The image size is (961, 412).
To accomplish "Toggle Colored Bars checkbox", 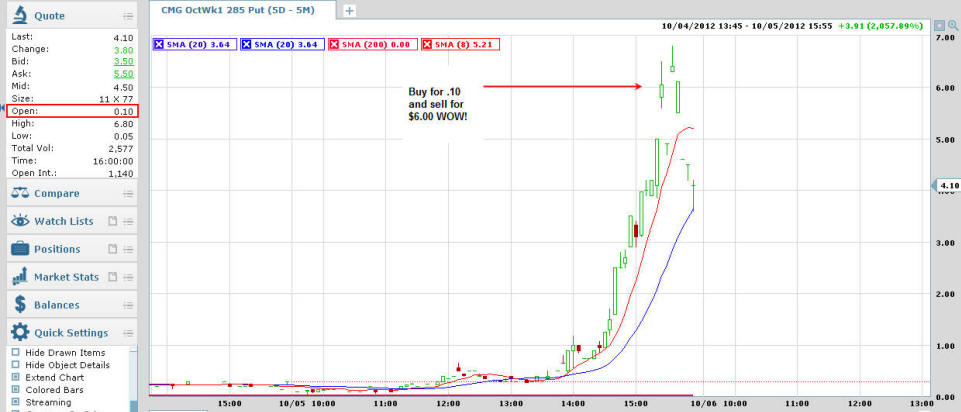I will pyautogui.click(x=15, y=389).
